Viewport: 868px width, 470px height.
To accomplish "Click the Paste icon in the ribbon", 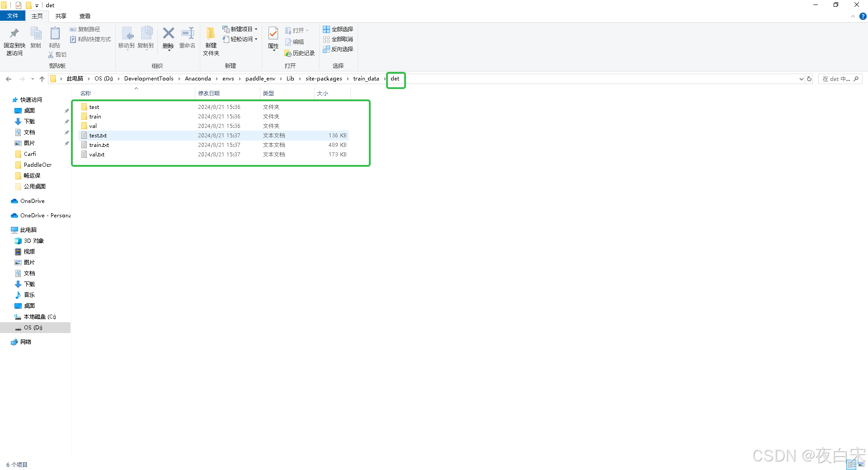I will [55, 33].
